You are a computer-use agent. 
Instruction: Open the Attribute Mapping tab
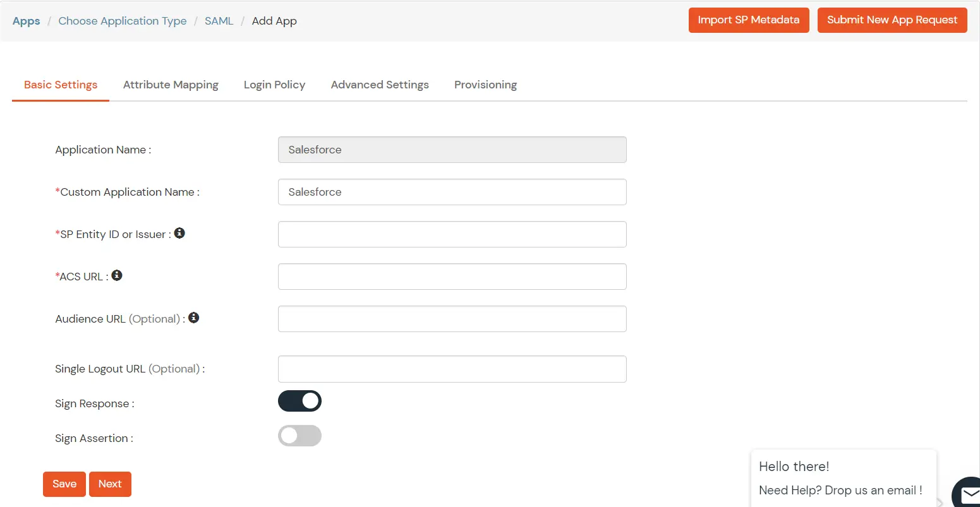pos(171,85)
